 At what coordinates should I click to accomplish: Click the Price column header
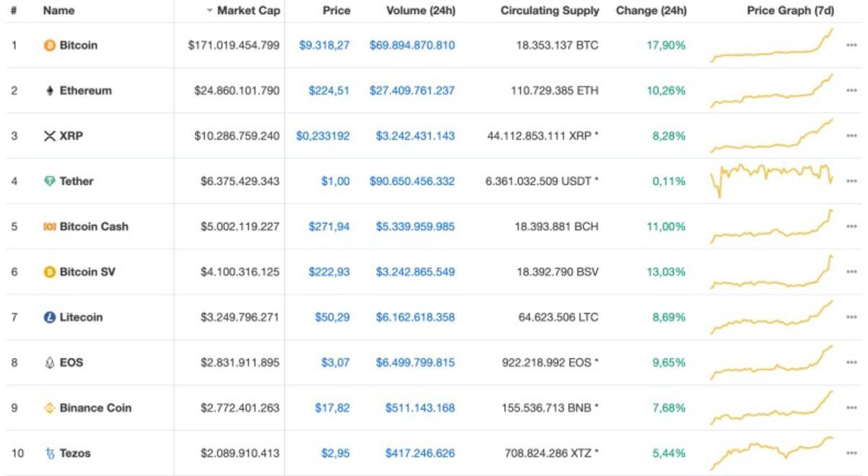pos(337,10)
